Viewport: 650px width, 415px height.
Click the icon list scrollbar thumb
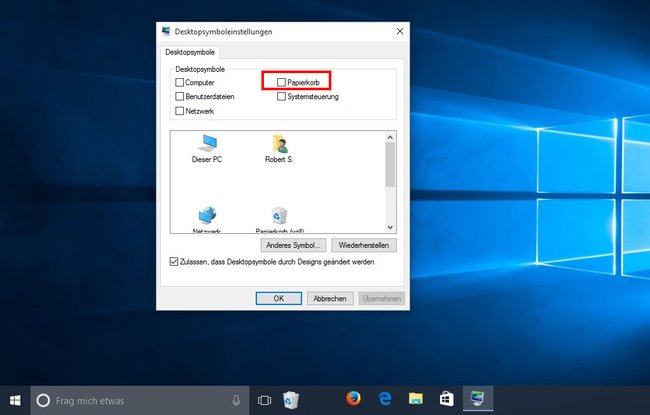pyautogui.click(x=390, y=165)
